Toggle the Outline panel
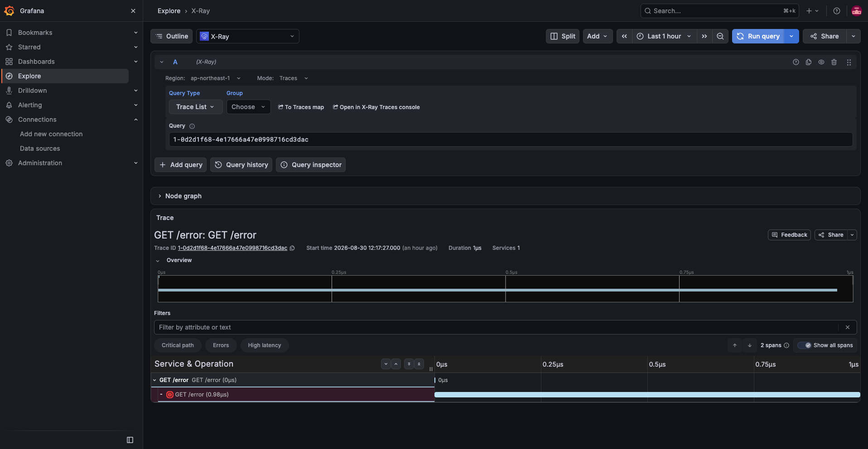868x449 pixels. [x=171, y=36]
